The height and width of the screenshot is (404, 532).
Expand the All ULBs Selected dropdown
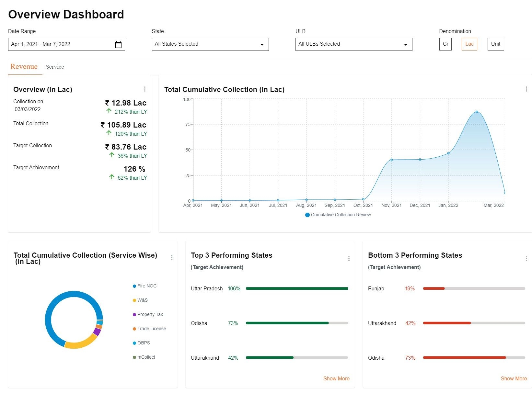point(353,44)
